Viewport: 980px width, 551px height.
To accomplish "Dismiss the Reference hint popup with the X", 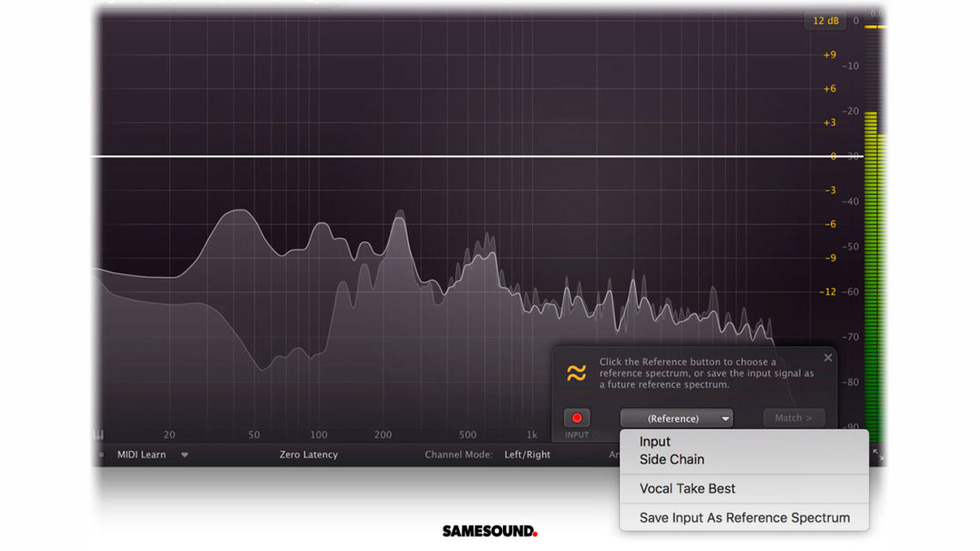I will pyautogui.click(x=828, y=358).
